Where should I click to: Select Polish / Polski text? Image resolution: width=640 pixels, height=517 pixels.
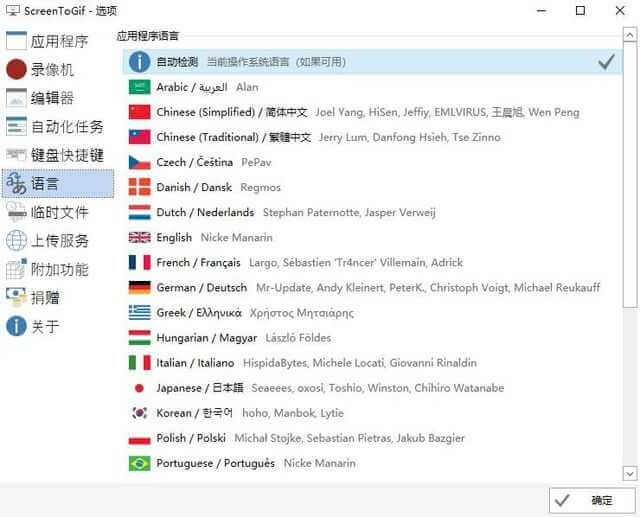[191, 438]
